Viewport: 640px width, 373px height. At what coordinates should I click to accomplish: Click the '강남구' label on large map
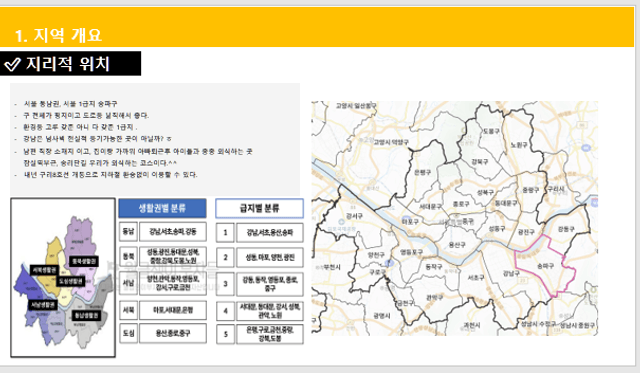pos(511,273)
